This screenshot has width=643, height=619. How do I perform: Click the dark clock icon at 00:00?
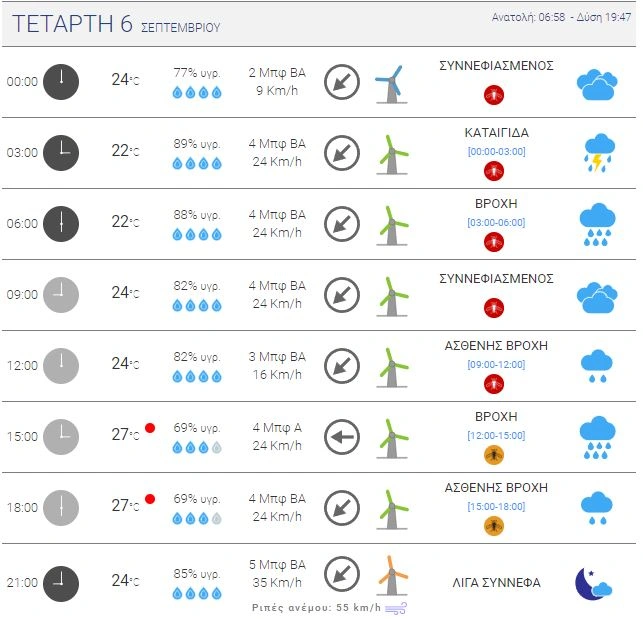[x=61, y=82]
